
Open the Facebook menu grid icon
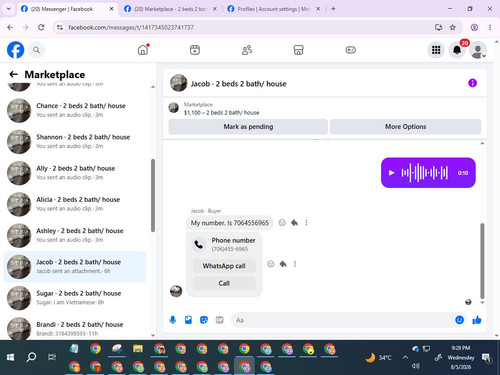tap(436, 50)
